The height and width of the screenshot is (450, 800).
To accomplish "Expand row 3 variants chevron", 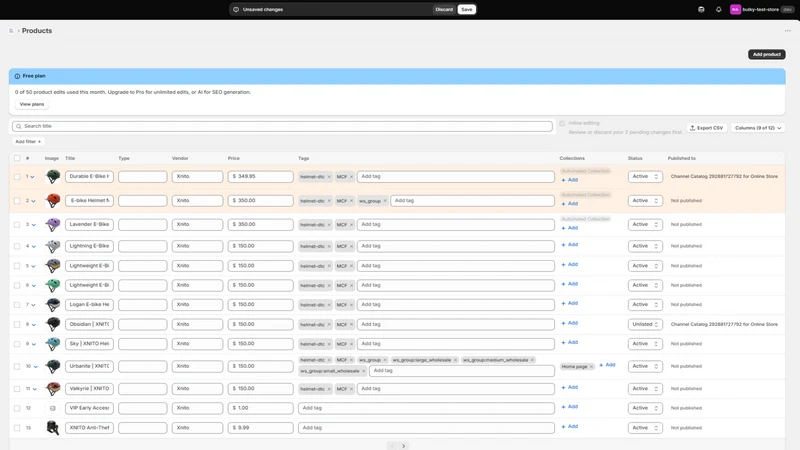I will coord(33,225).
